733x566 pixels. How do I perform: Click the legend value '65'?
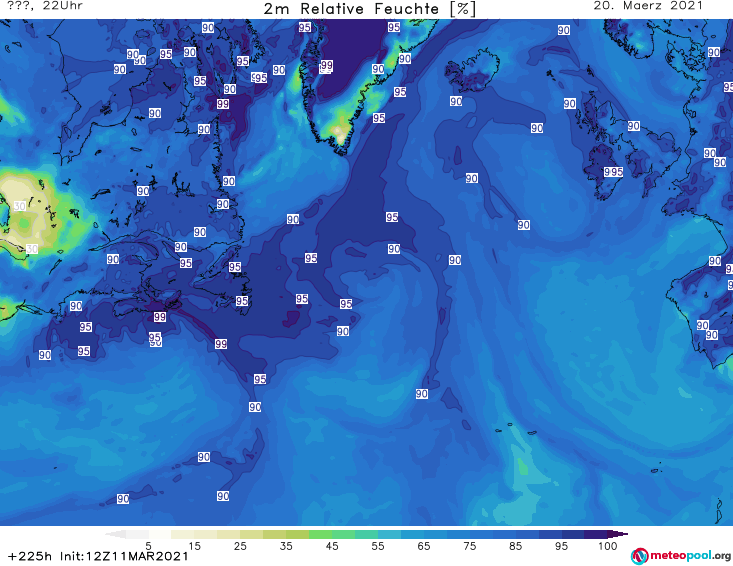coord(424,546)
